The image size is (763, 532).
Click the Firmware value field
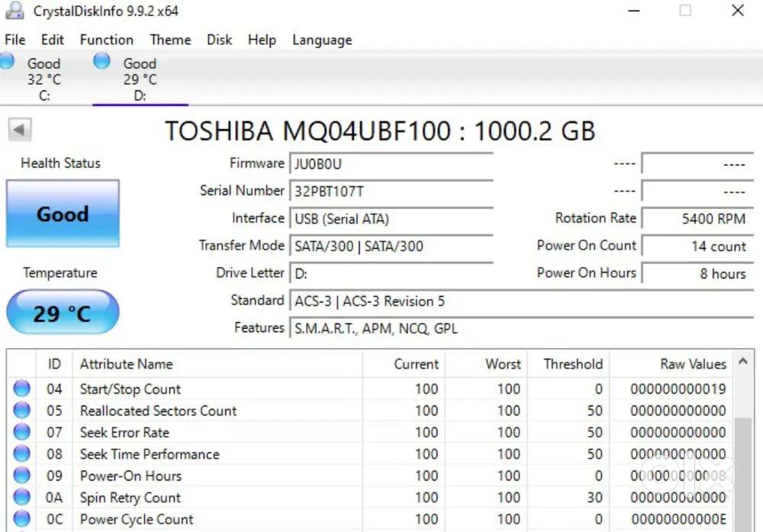pos(391,163)
